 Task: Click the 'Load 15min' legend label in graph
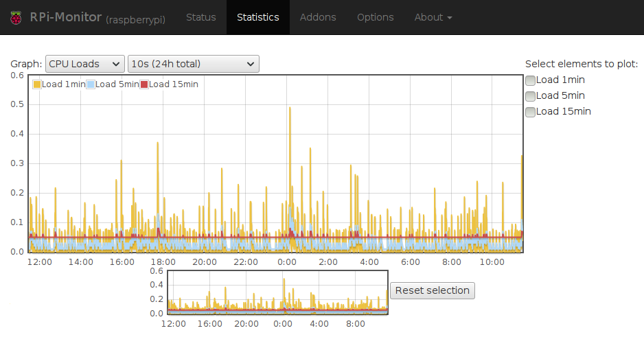(173, 84)
